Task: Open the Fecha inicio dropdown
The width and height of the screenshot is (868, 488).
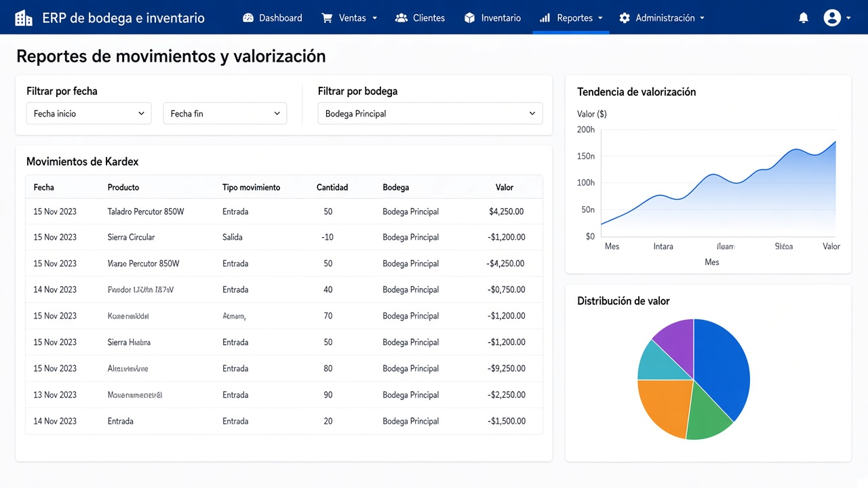Action: (89, 113)
